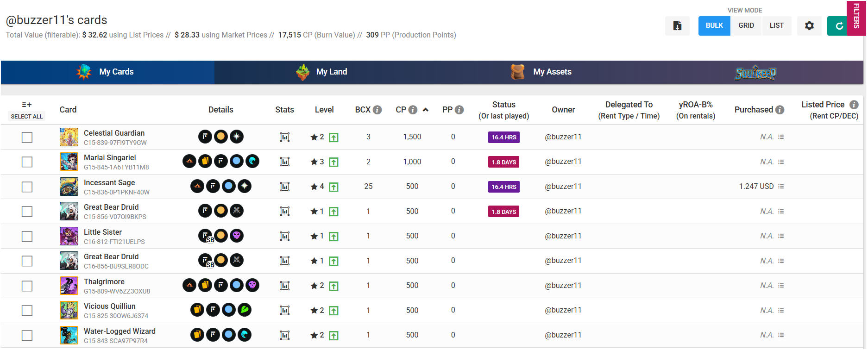Click the Great Bear Druid thumbnail with 1.8 days status

click(x=69, y=212)
